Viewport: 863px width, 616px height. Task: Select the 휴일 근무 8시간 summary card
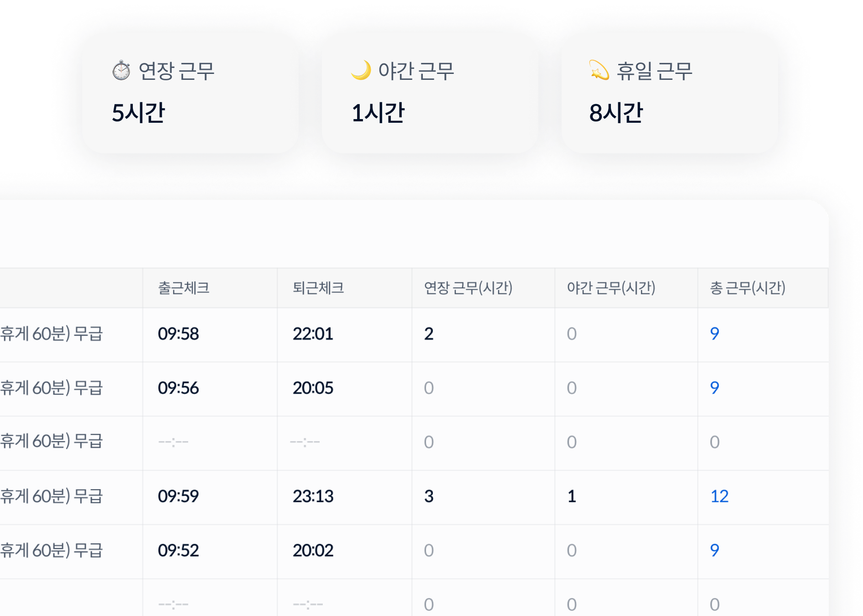coord(669,93)
